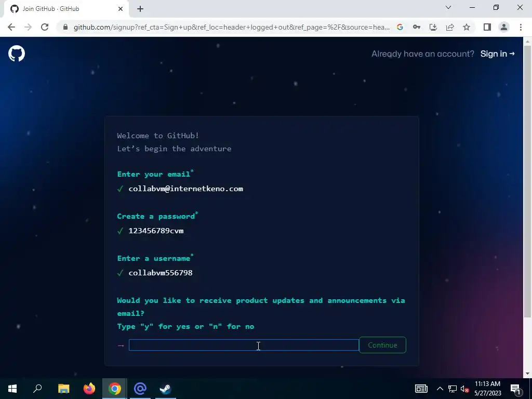Minimize the Chrome window
Viewport: 532px width, 399px height.
click(x=472, y=7)
